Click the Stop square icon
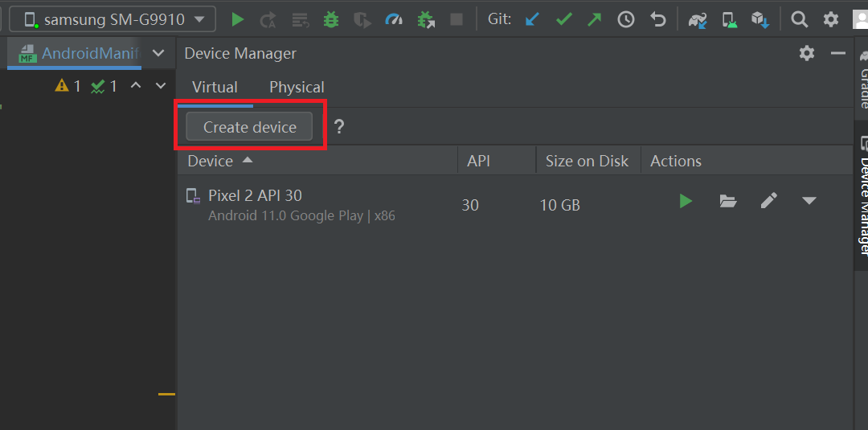This screenshot has width=868, height=430. (x=457, y=20)
